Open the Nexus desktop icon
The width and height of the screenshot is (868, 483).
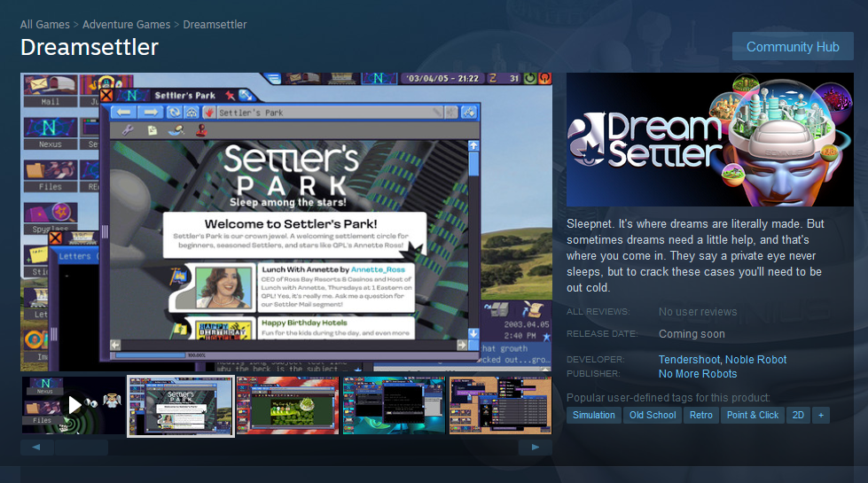click(50, 133)
